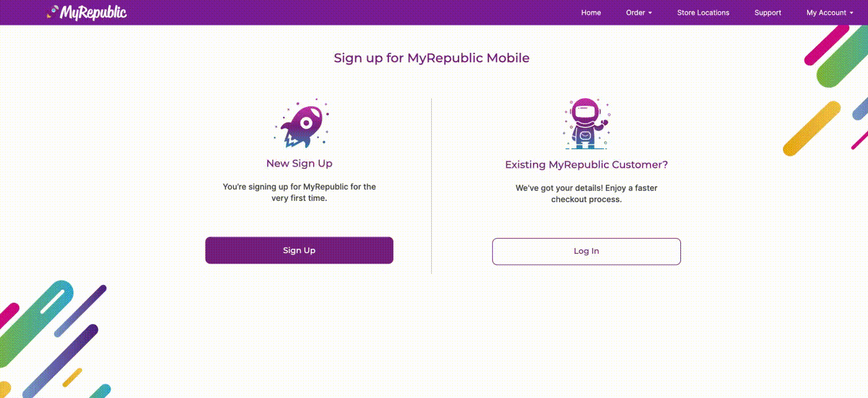This screenshot has width=868, height=398.
Task: Click the "Enjoy a faster checkout process" text
Action: 586,193
